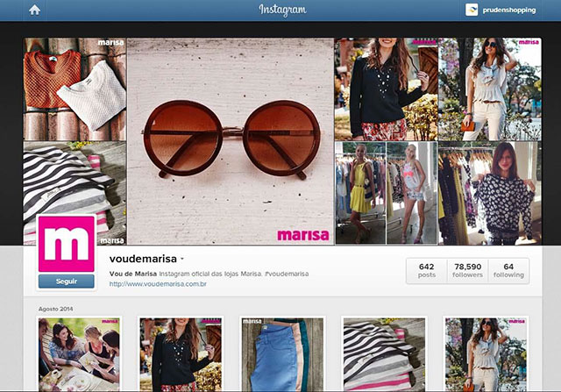Screen dimensions: 561x392
Task: Open the 64 following list
Action: (x=508, y=271)
